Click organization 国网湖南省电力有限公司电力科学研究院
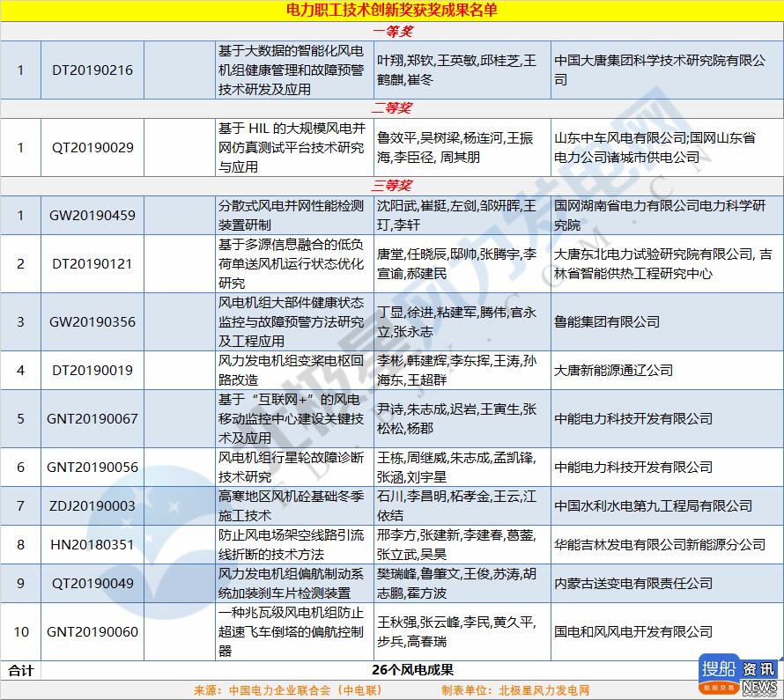The image size is (784, 700). (x=660, y=216)
